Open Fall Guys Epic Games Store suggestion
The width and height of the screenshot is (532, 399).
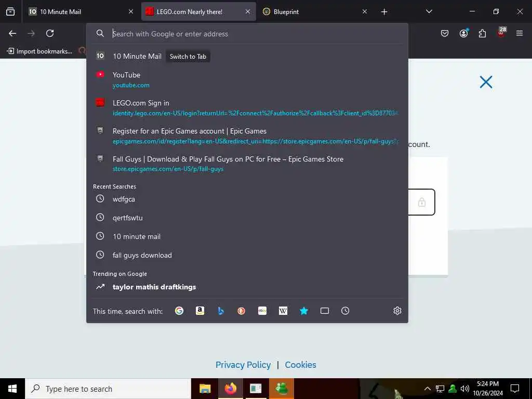pos(247,164)
